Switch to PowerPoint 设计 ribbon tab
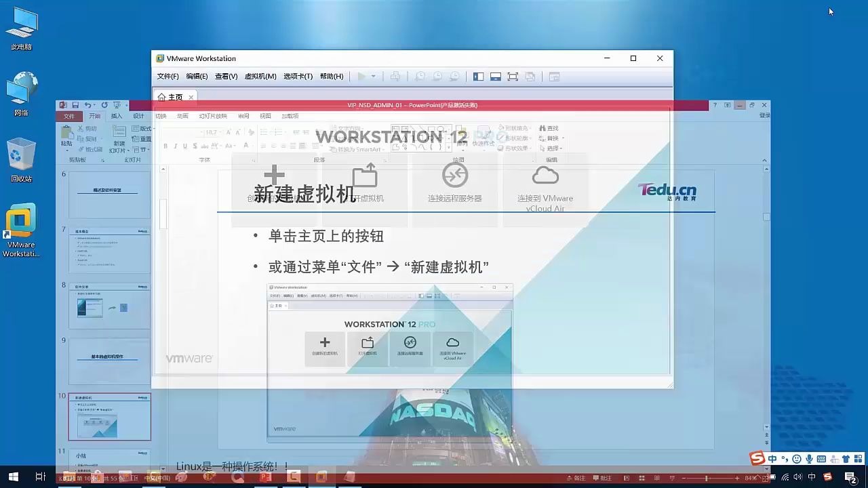This screenshot has height=488, width=868. click(138, 117)
